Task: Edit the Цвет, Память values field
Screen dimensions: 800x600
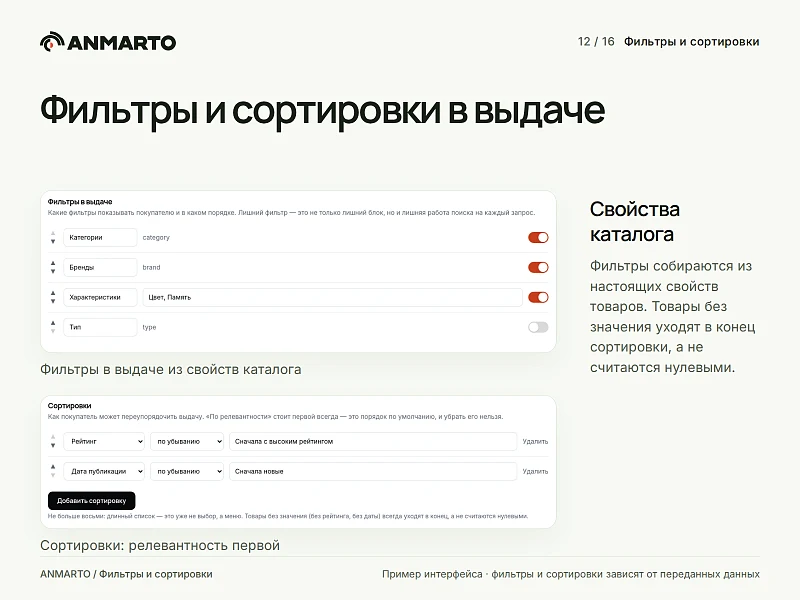Action: click(x=332, y=297)
